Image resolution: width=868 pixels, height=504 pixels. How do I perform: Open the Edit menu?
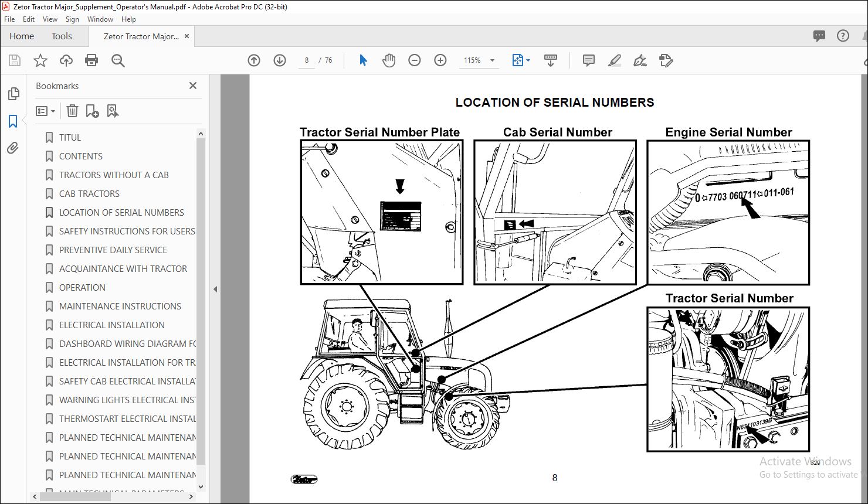[29, 19]
